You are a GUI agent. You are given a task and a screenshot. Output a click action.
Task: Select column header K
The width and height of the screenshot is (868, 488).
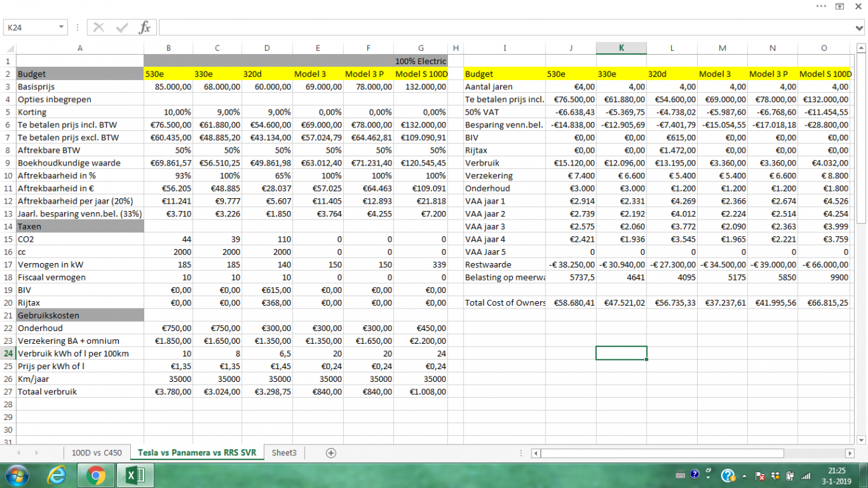coord(622,48)
